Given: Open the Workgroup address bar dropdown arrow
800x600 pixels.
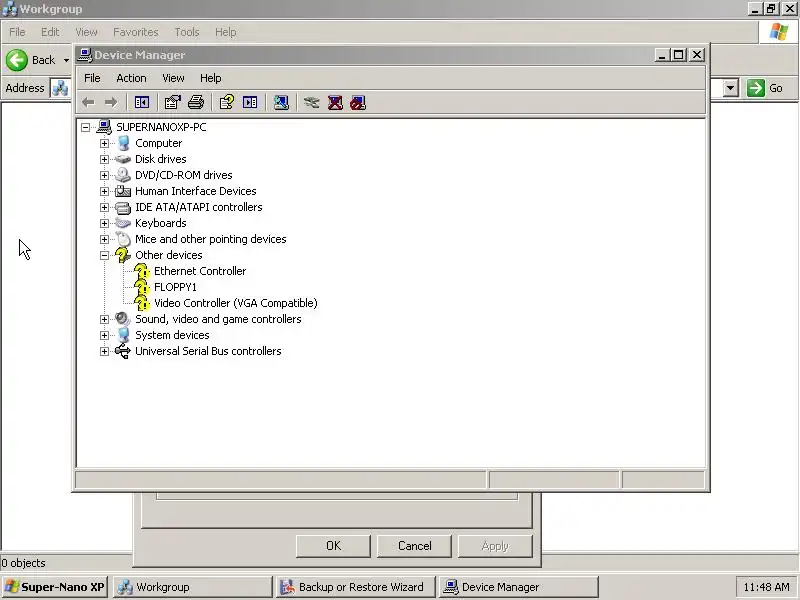Looking at the screenshot, I should 731,88.
